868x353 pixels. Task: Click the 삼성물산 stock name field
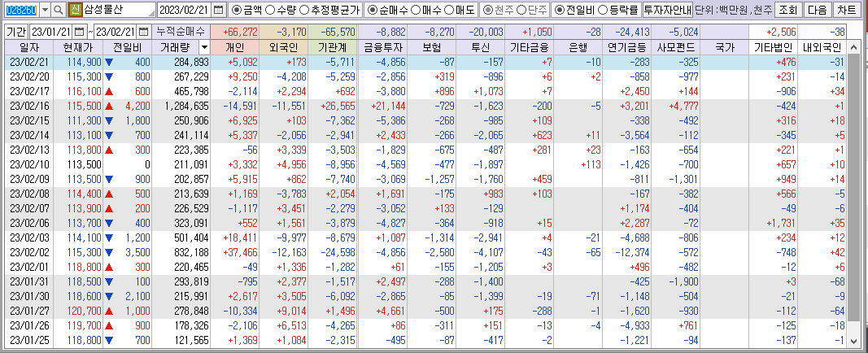[x=119, y=10]
